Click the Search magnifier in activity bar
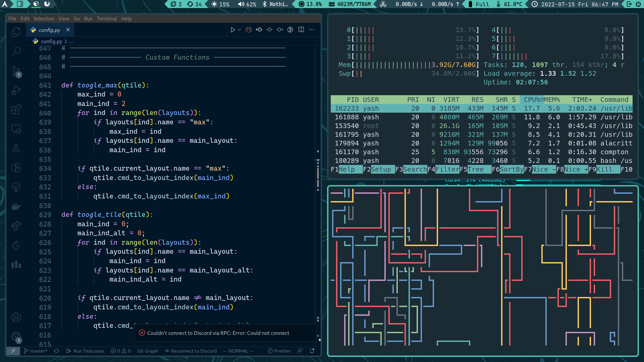644x362 pixels. click(16, 51)
